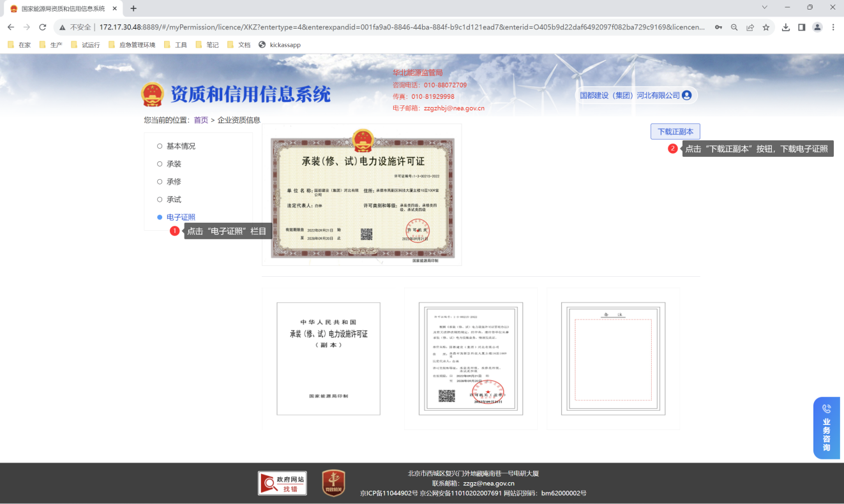Select the 承试 sidebar option
The image size is (844, 504).
click(174, 200)
